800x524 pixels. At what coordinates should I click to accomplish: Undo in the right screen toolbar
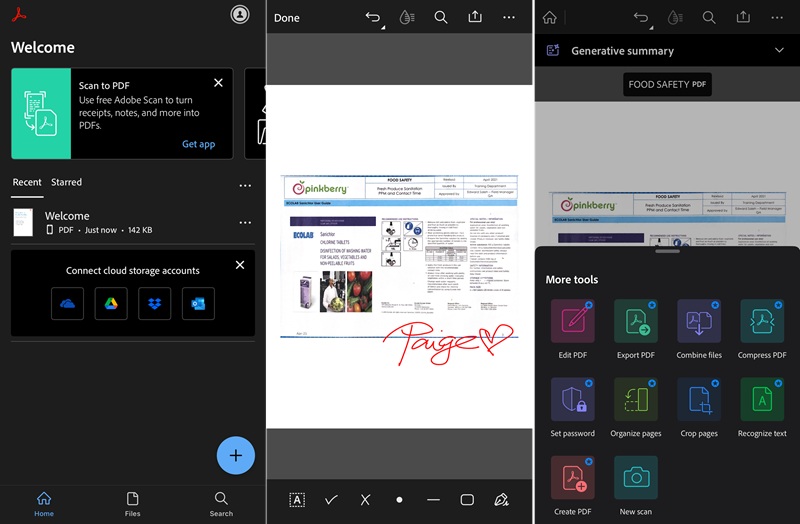(x=642, y=18)
